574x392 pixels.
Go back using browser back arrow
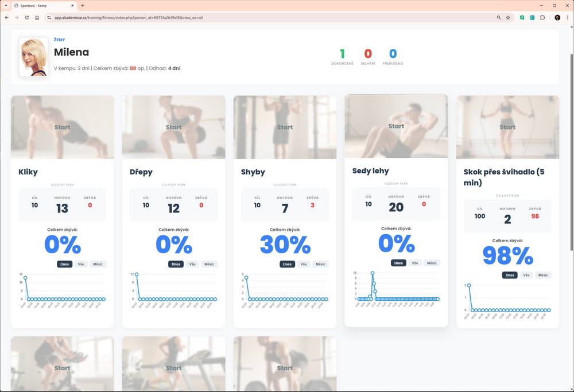coord(6,18)
